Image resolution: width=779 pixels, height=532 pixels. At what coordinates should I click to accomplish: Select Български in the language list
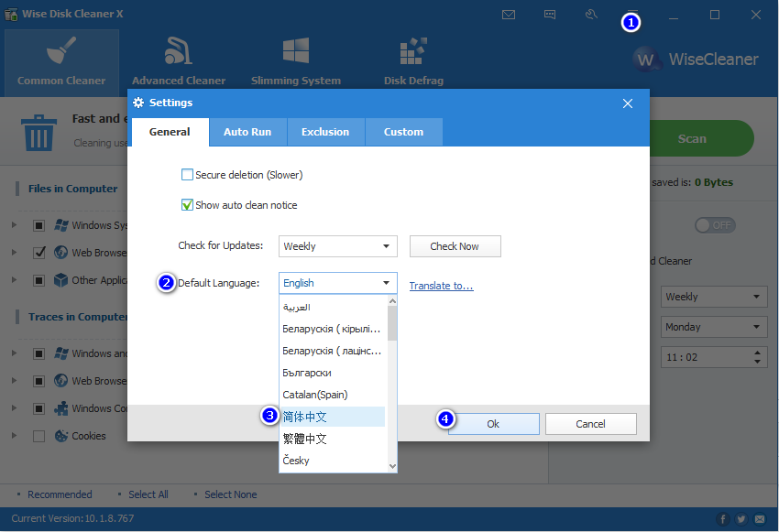[x=333, y=373]
